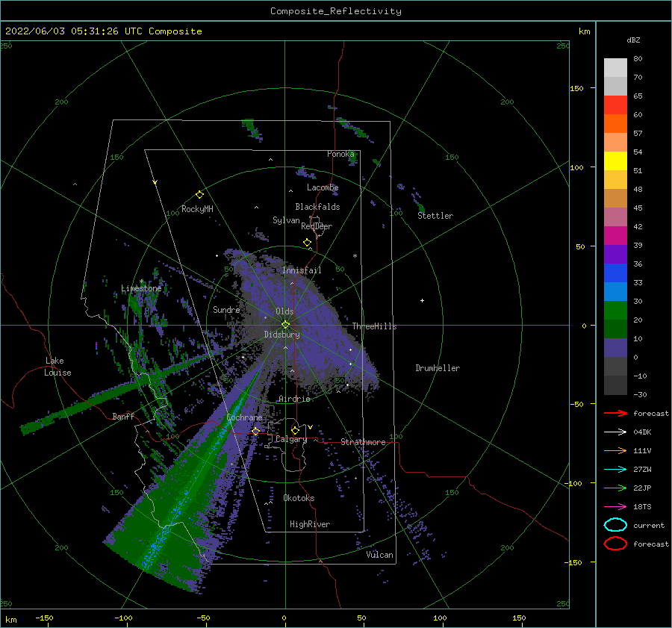Click the Limestone label
672x628 pixels.
[x=141, y=288]
